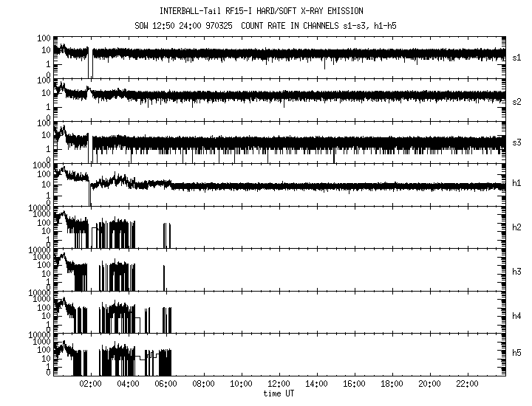Click the h3 channel label
The width and height of the screenshot is (532, 406).
[x=516, y=271]
